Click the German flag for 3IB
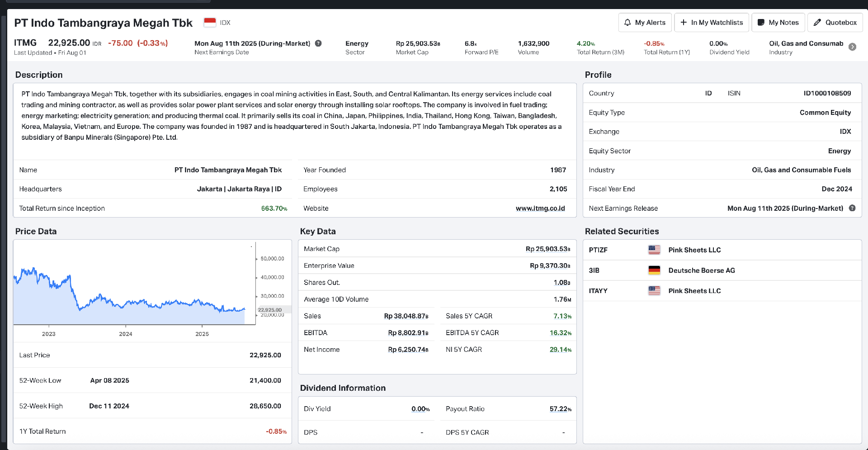868x450 pixels. click(x=654, y=270)
